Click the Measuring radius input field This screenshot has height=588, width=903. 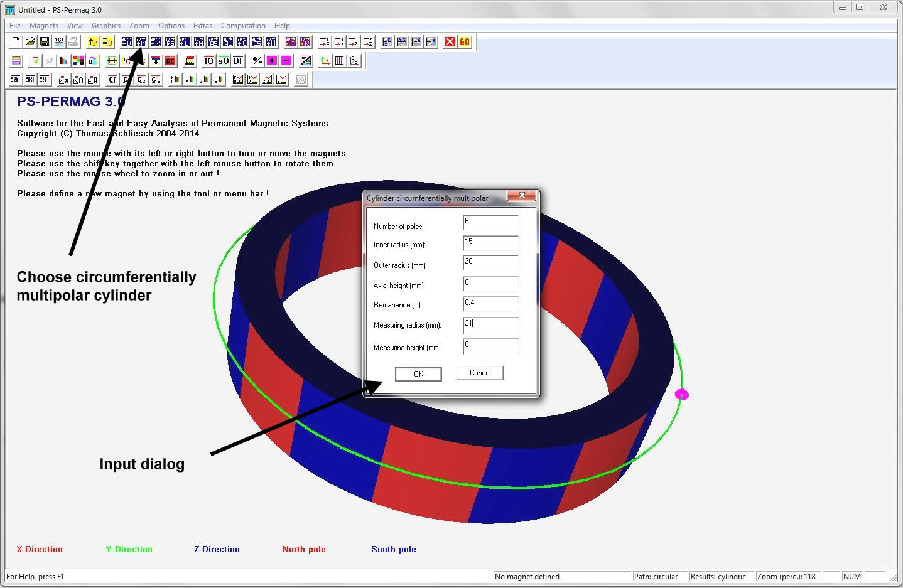490,325
